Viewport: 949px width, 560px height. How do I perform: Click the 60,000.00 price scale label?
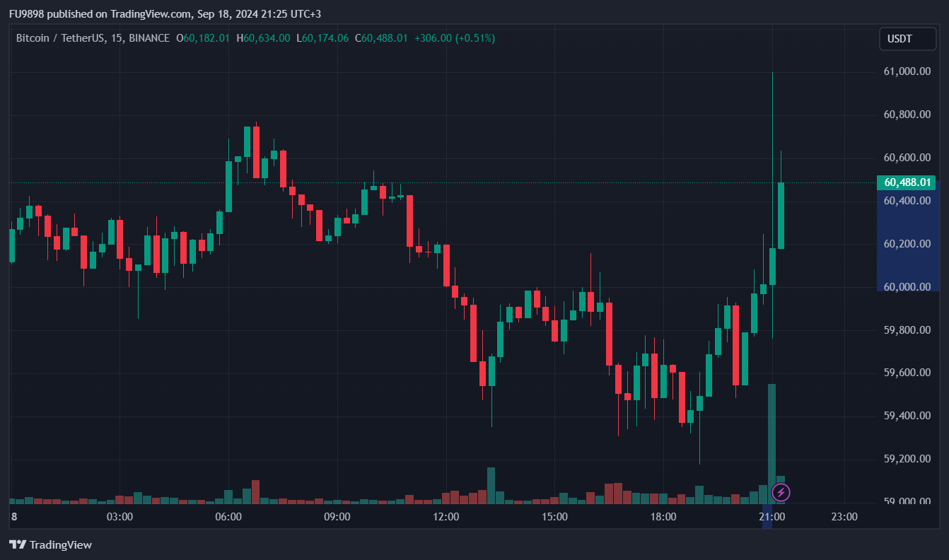click(907, 287)
